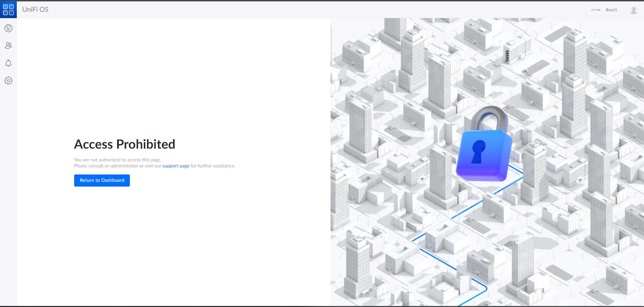Open the users icon in sidebar

[x=8, y=46]
